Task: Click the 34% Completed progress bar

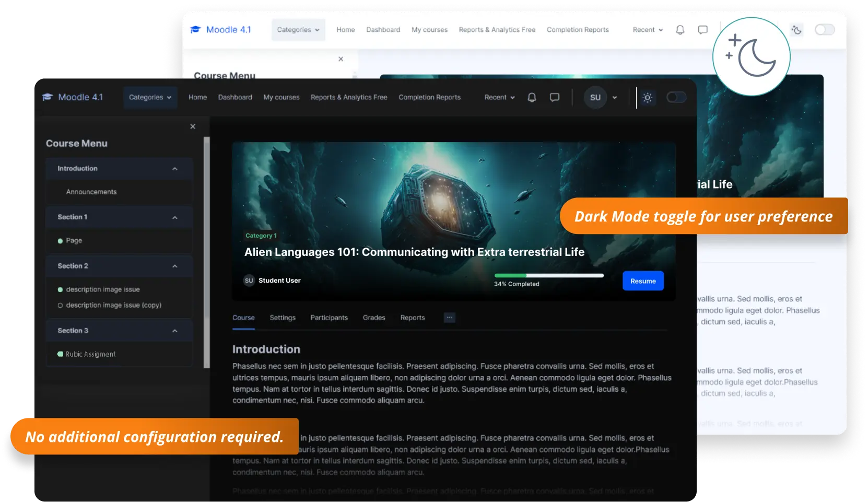Action: (549, 275)
